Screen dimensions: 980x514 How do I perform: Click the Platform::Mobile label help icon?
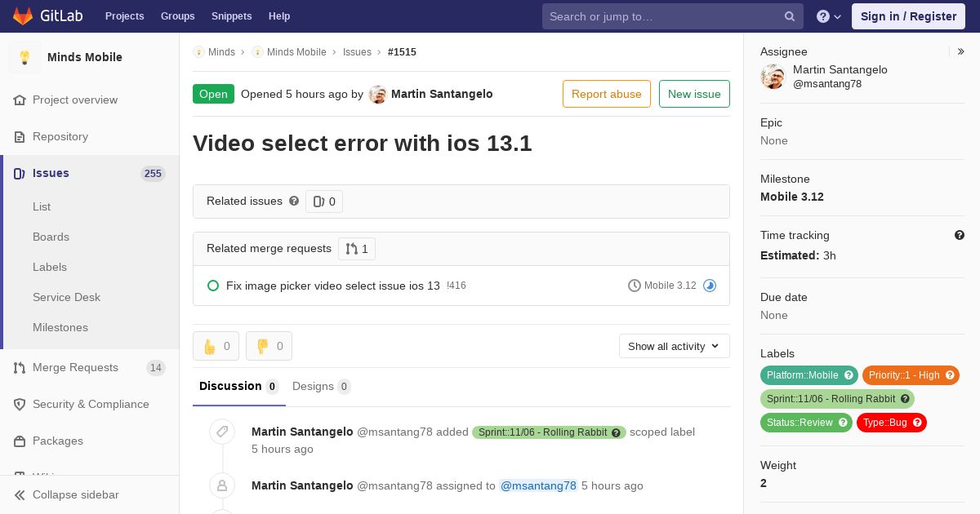[849, 375]
